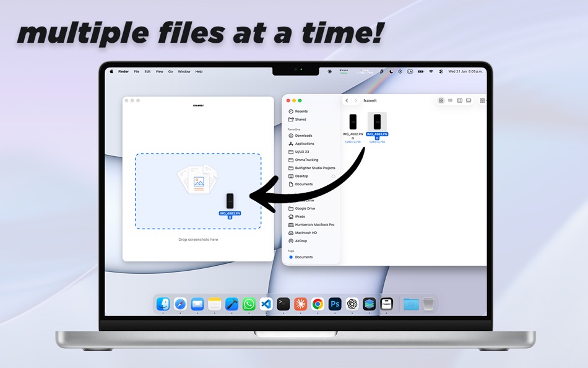
Task: Open the Terminal app in the Dock
Action: click(283, 304)
